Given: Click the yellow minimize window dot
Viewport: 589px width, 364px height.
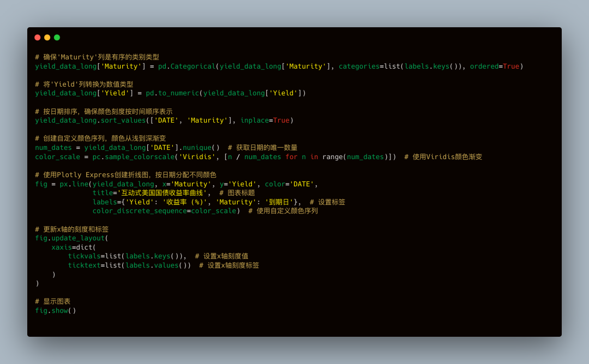Looking at the screenshot, I should (x=47, y=38).
